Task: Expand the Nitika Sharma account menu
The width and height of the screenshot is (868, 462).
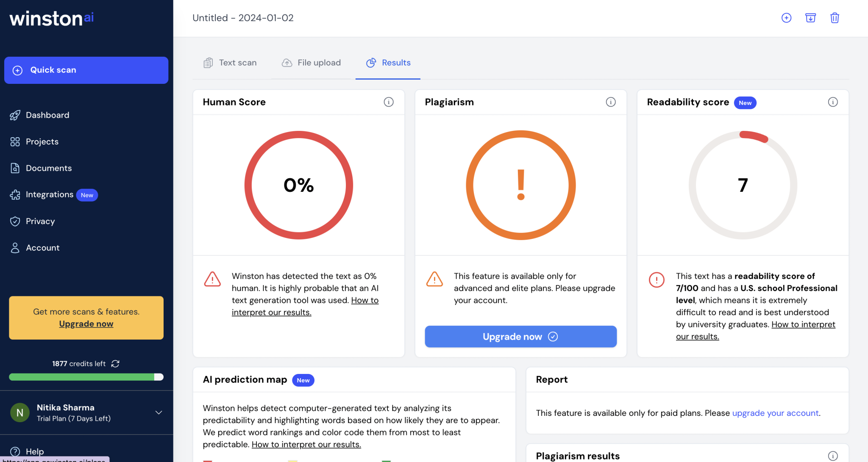Action: [x=159, y=412]
